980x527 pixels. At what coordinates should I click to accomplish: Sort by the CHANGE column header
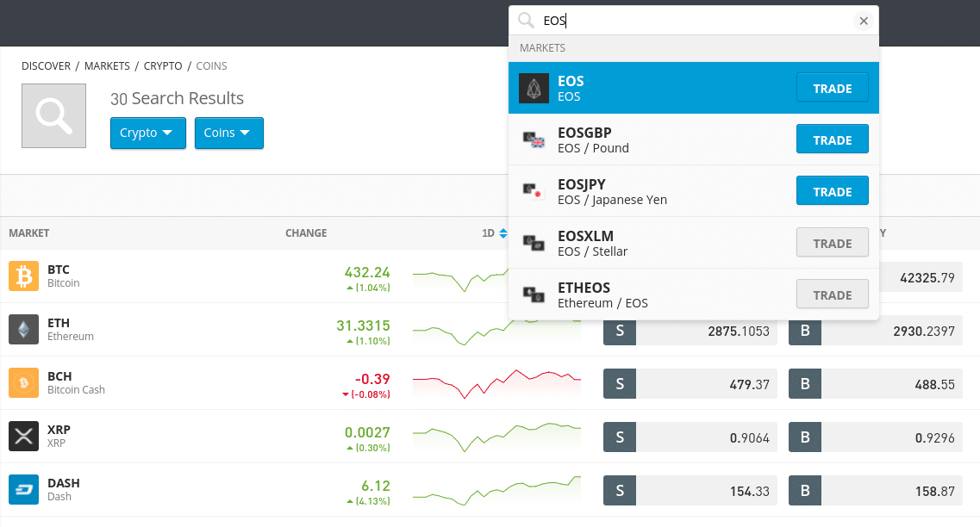[306, 232]
